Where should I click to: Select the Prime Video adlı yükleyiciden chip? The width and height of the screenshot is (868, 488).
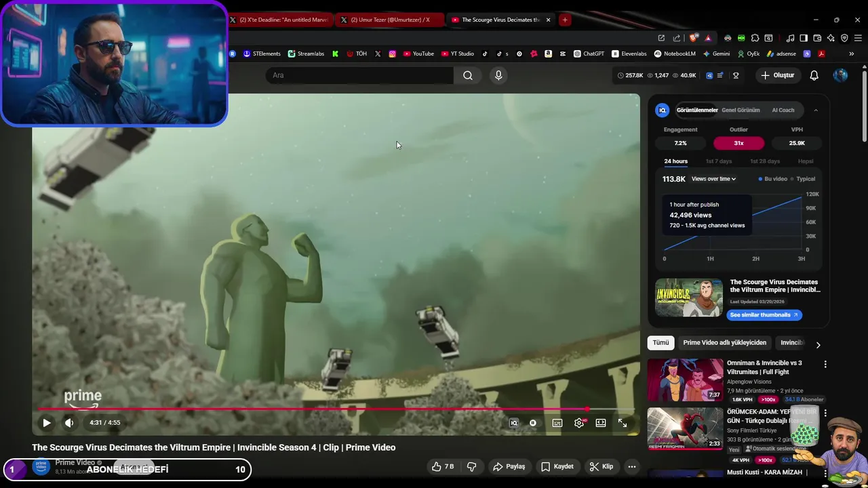(724, 343)
